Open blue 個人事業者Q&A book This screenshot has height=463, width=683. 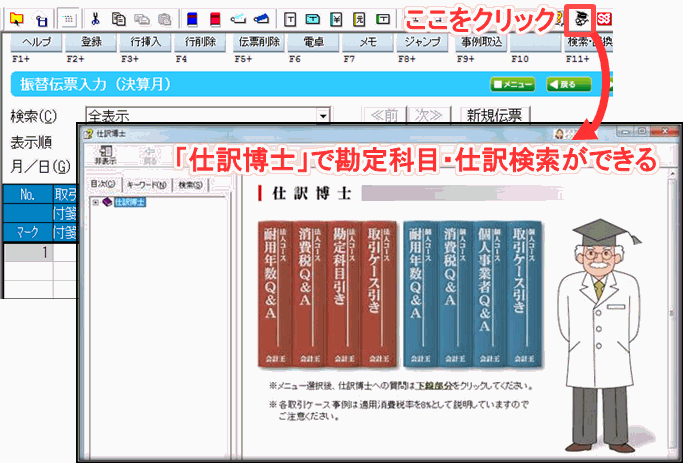coord(489,294)
